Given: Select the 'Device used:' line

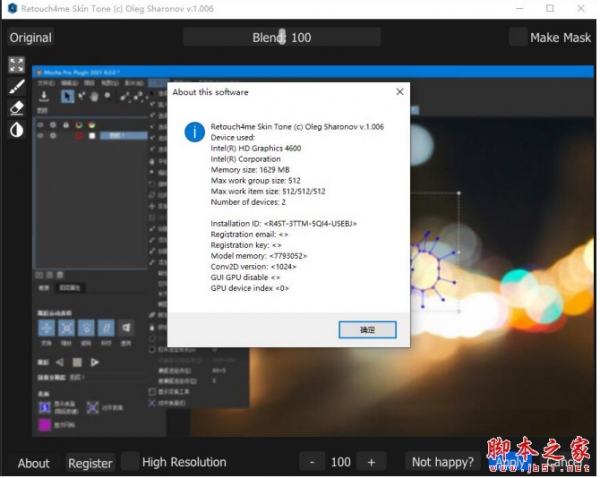Looking at the screenshot, I should click(x=233, y=138).
